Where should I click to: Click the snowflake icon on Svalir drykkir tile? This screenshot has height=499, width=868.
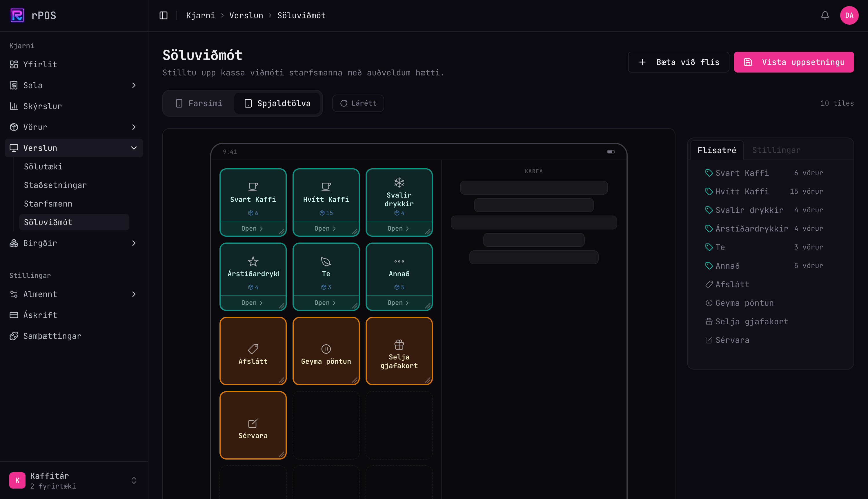(399, 183)
